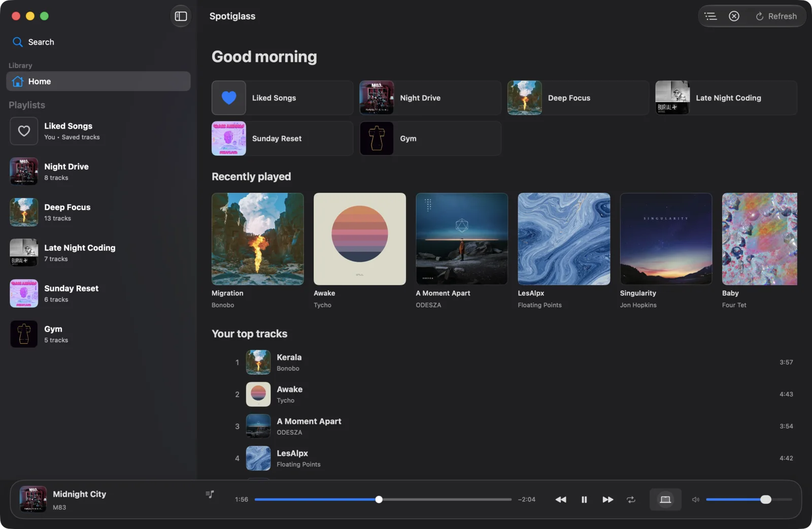Click the Midnight City title in player
This screenshot has height=529, width=812.
80,494
